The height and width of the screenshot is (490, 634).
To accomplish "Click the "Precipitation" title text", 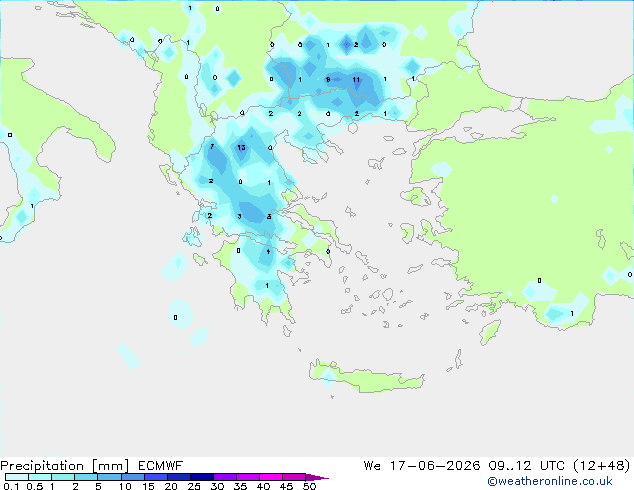I will (x=42, y=466).
